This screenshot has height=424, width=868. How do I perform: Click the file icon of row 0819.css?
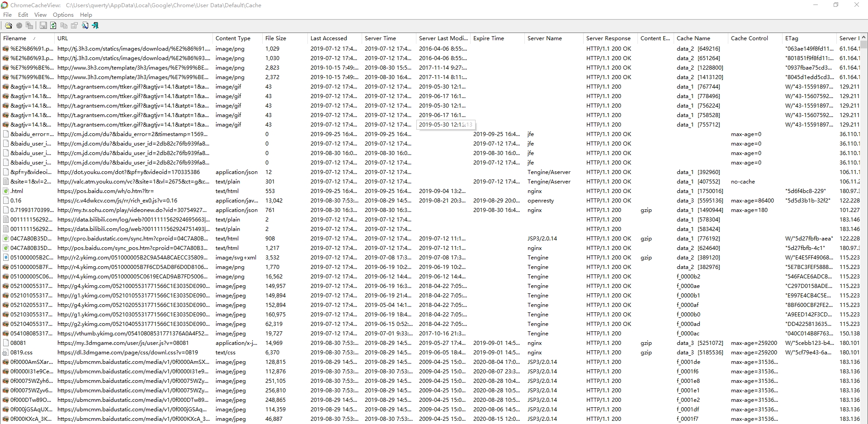[x=6, y=353]
